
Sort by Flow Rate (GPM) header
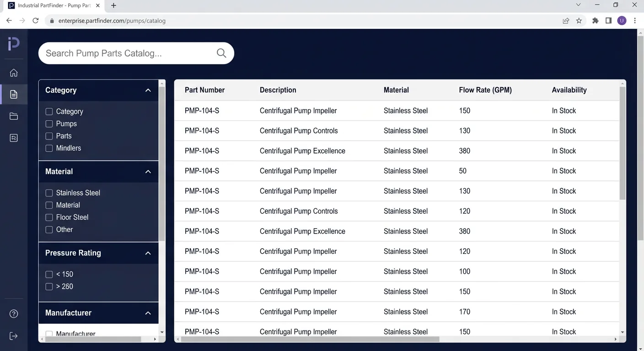tap(485, 90)
